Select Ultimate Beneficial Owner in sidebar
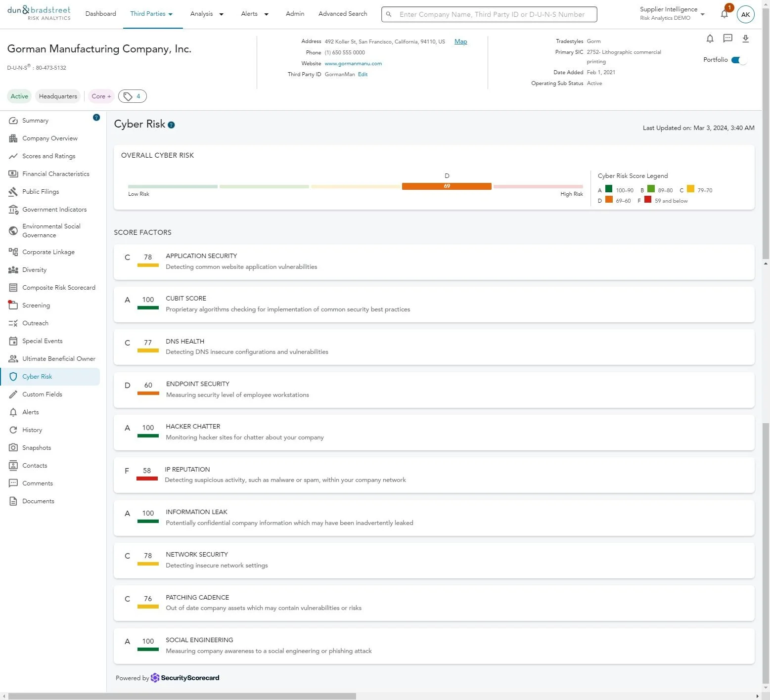 (x=59, y=359)
